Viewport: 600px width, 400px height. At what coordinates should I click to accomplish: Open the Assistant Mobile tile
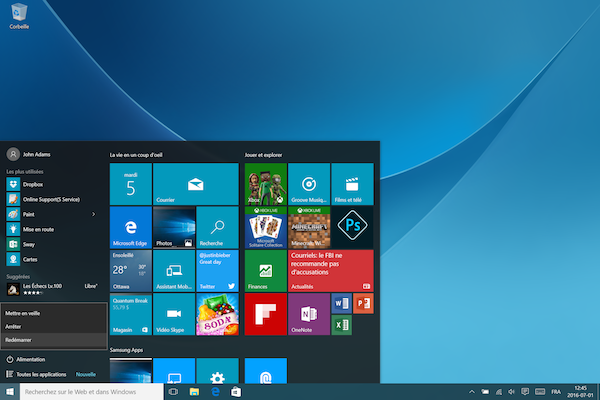tap(174, 271)
